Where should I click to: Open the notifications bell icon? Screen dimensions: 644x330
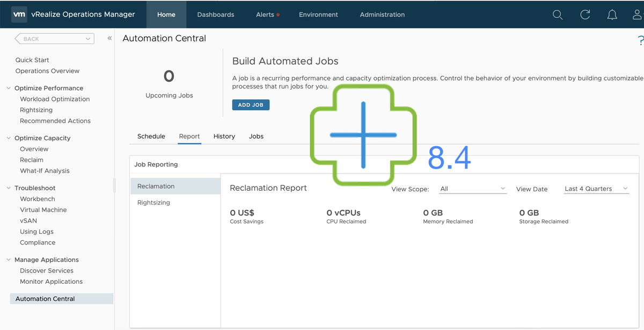click(x=612, y=15)
